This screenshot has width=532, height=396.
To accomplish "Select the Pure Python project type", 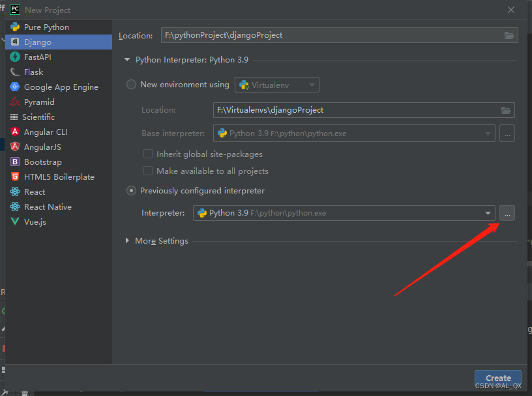I will coord(59,27).
